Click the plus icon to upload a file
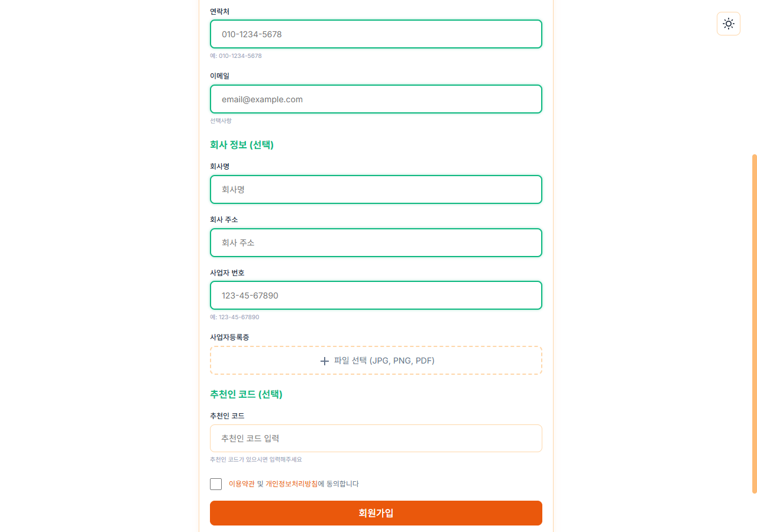The width and height of the screenshot is (757, 532). [x=325, y=360]
